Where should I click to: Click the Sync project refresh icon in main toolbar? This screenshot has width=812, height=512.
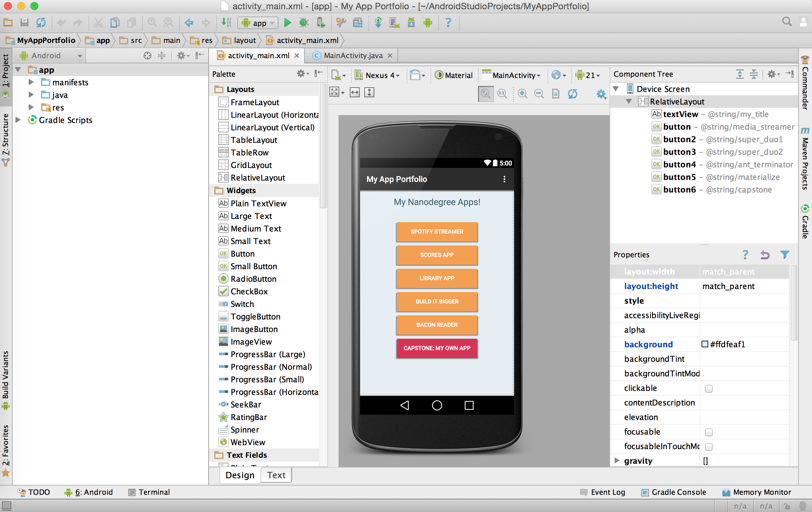(41, 22)
